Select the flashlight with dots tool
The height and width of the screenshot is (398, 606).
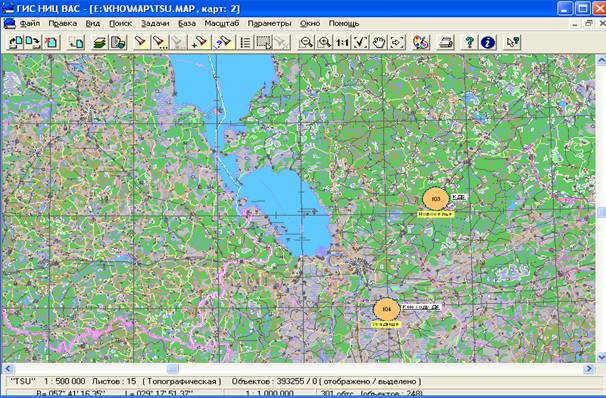point(159,42)
